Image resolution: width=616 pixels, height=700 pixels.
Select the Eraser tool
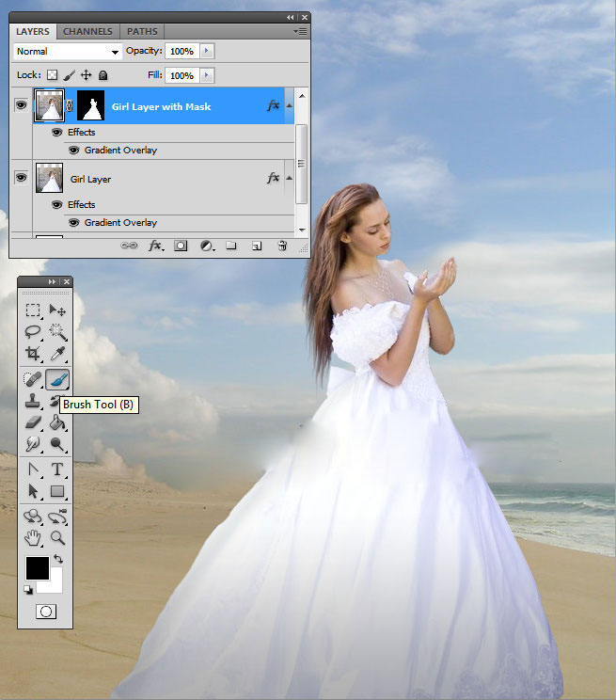[x=33, y=422]
